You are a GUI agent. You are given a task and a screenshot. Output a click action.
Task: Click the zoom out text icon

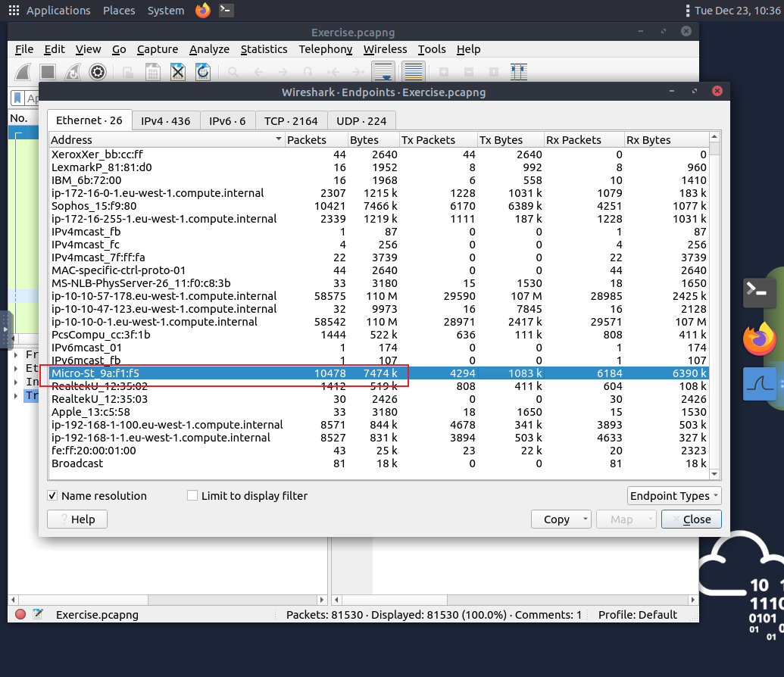468,72
